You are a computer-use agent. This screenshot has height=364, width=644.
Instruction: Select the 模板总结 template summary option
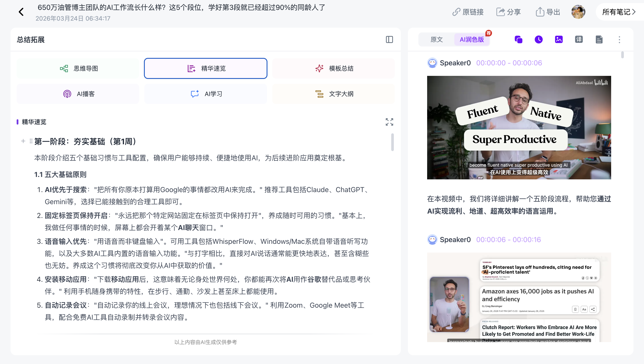coord(333,68)
